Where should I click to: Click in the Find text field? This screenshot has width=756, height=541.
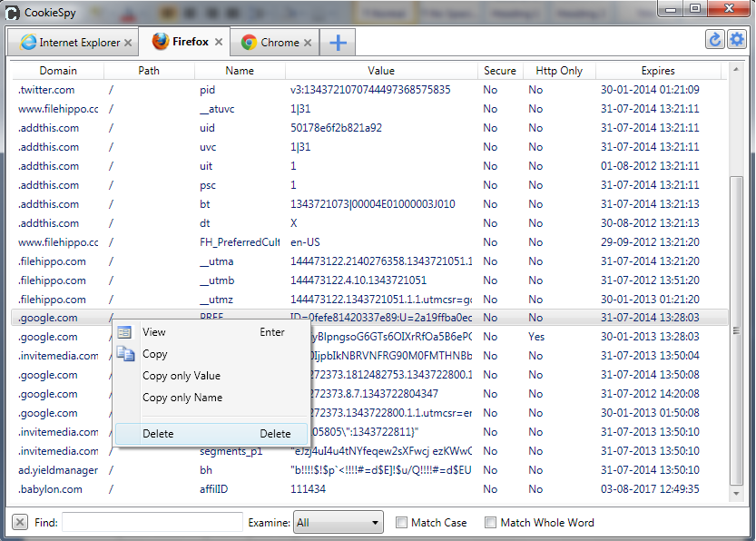152,522
